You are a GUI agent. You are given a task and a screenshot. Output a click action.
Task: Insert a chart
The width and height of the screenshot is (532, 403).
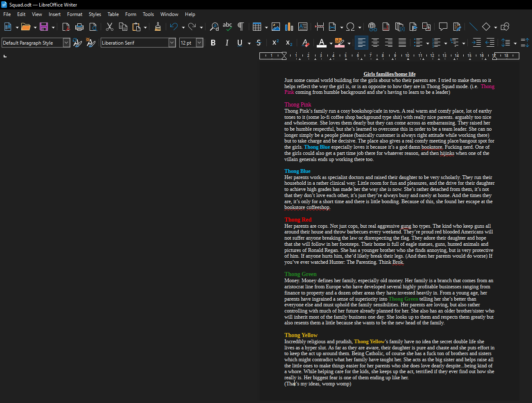click(x=289, y=27)
